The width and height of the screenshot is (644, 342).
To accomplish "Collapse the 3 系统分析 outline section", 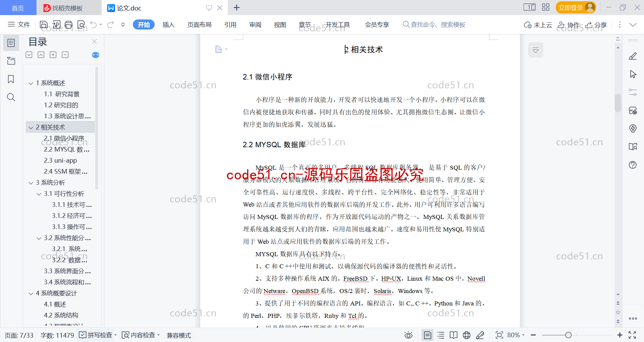I will (31, 183).
